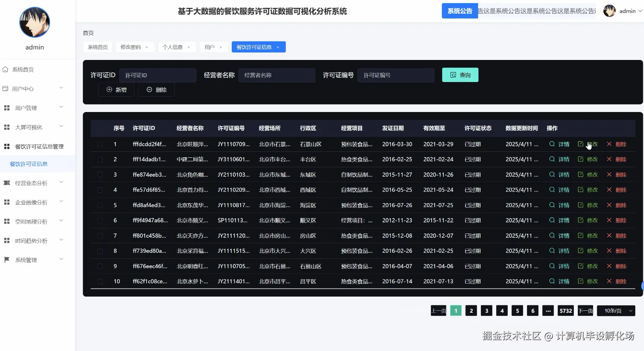Close the 个人信息 tab
The height and width of the screenshot is (351, 644).
(189, 47)
